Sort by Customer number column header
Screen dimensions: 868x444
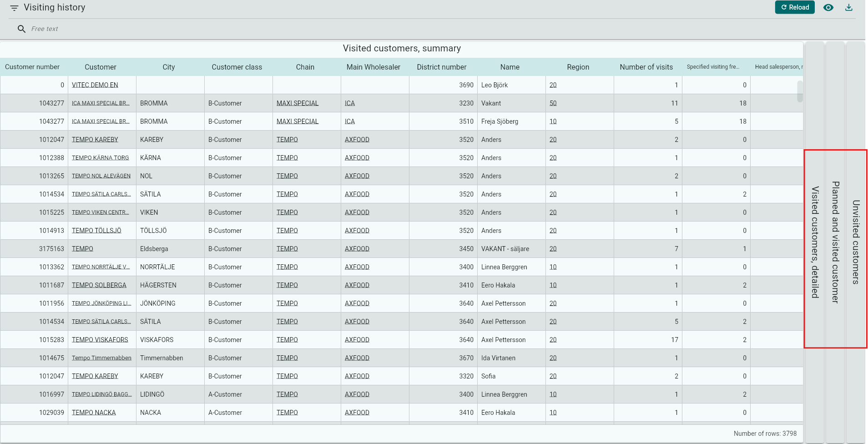32,67
